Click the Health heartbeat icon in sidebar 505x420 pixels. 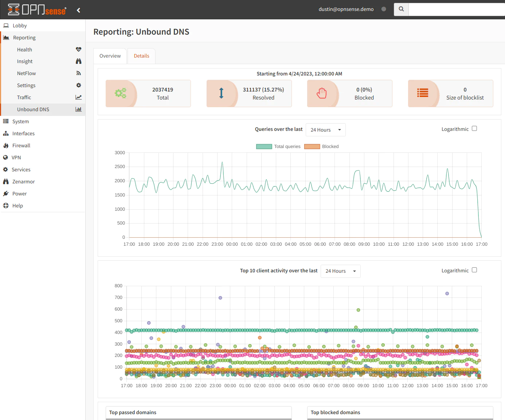click(x=78, y=50)
